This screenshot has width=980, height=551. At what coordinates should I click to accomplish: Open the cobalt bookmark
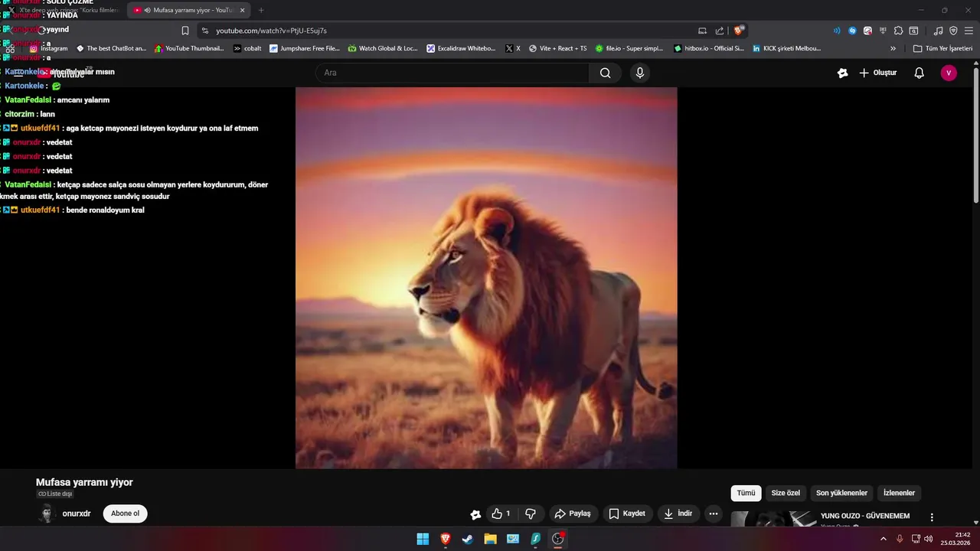click(247, 48)
